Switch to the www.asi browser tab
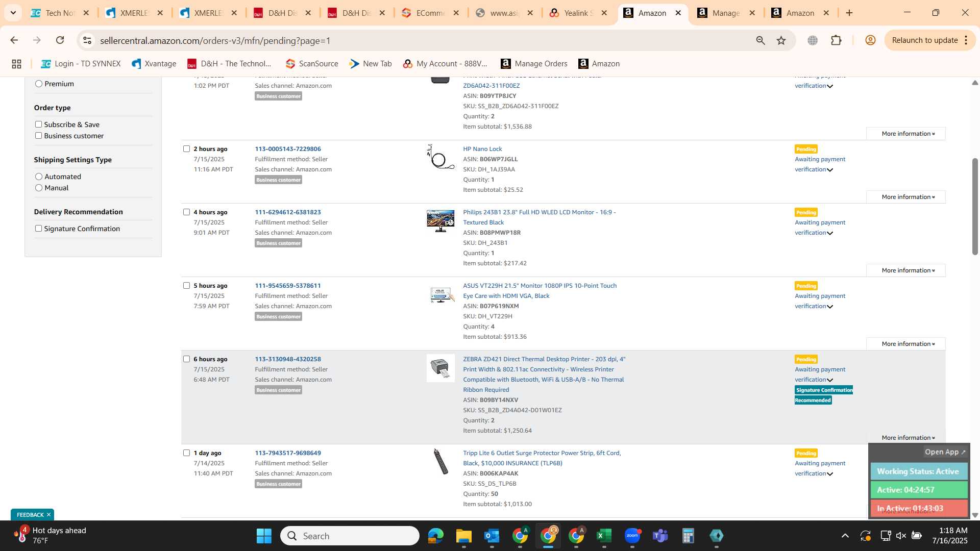The height and width of the screenshot is (551, 980). [x=503, y=13]
